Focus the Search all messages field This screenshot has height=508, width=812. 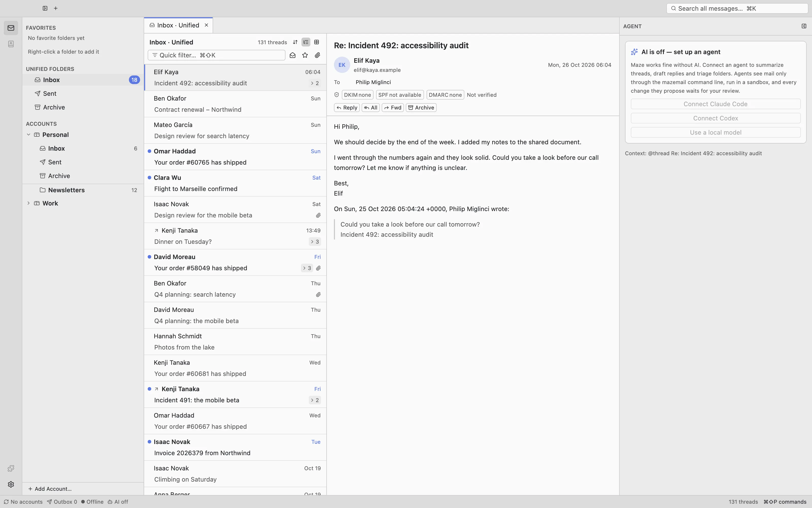[x=737, y=8]
